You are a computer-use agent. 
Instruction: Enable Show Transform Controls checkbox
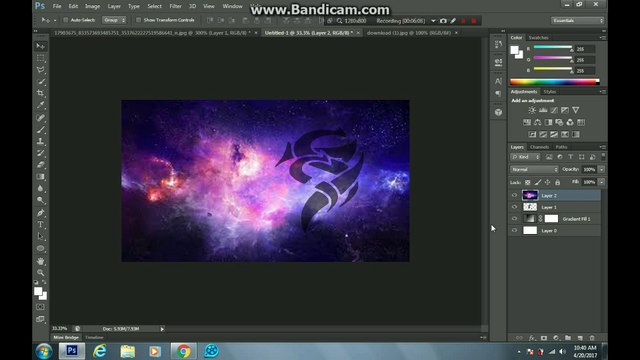[138, 20]
